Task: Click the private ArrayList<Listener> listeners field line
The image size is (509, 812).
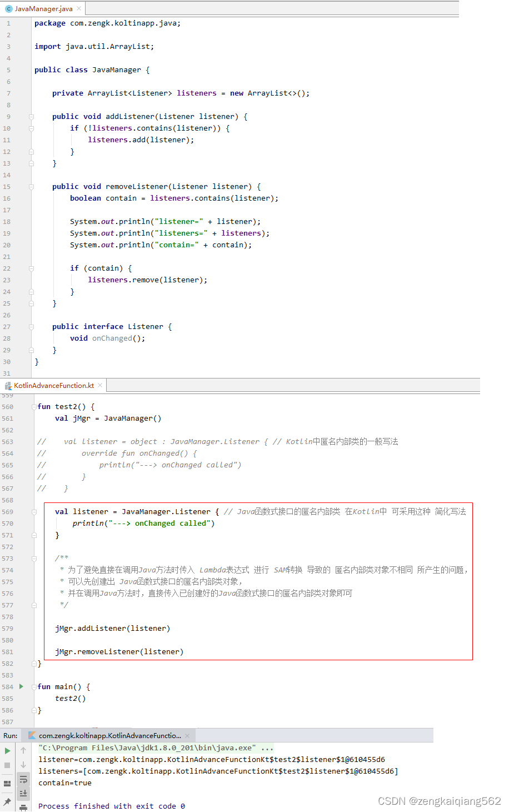Action: click(181, 93)
